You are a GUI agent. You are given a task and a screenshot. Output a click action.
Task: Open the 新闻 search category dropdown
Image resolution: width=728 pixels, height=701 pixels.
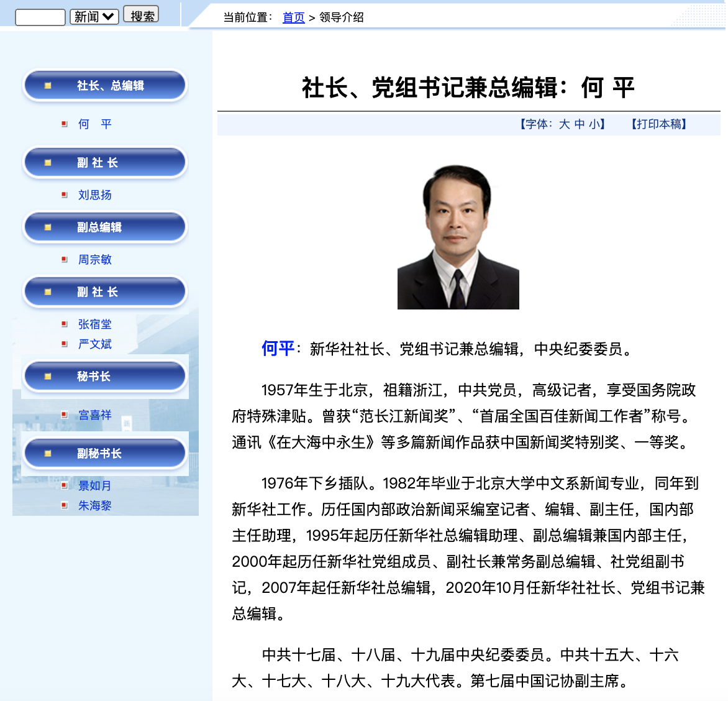(x=94, y=17)
